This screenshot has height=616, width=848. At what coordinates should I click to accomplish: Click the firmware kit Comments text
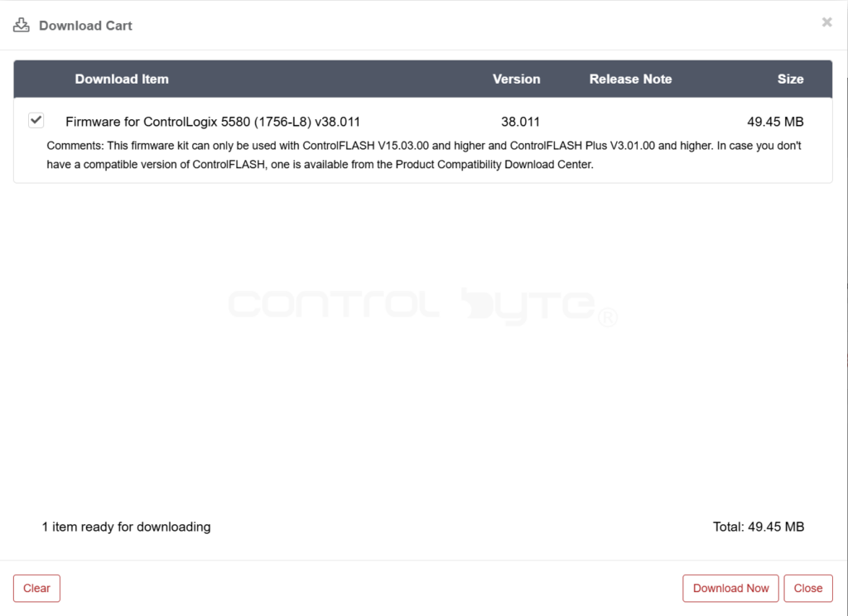point(423,155)
